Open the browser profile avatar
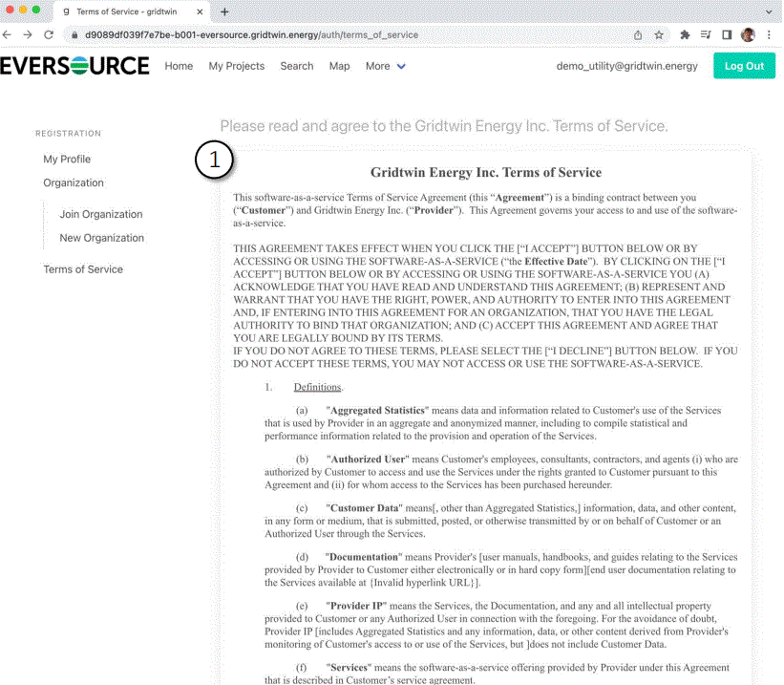 click(x=749, y=34)
